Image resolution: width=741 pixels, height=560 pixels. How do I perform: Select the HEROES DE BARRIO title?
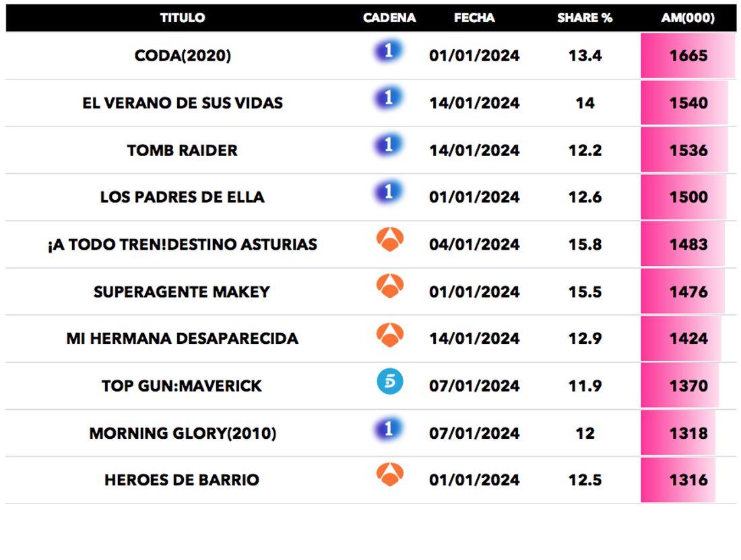click(182, 481)
